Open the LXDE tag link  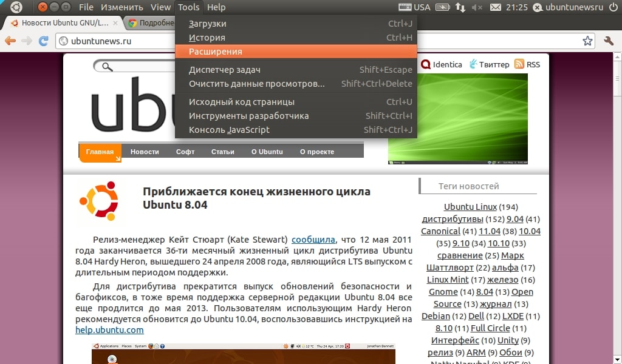pyautogui.click(x=513, y=316)
